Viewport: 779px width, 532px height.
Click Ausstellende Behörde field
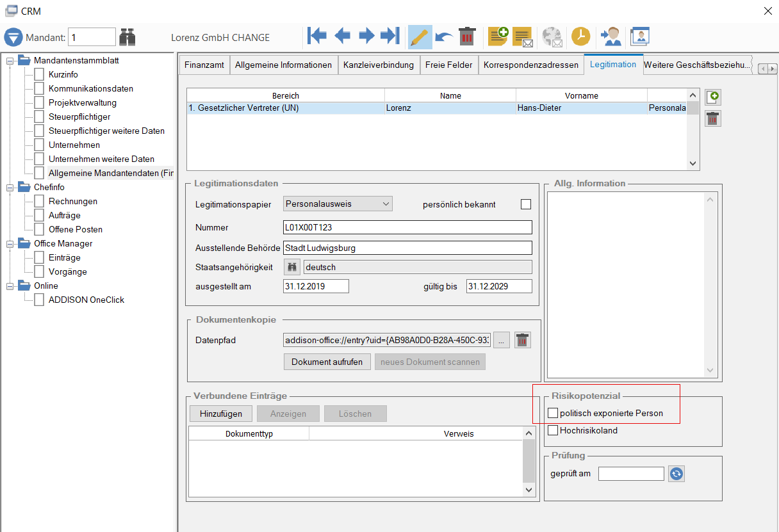point(407,248)
